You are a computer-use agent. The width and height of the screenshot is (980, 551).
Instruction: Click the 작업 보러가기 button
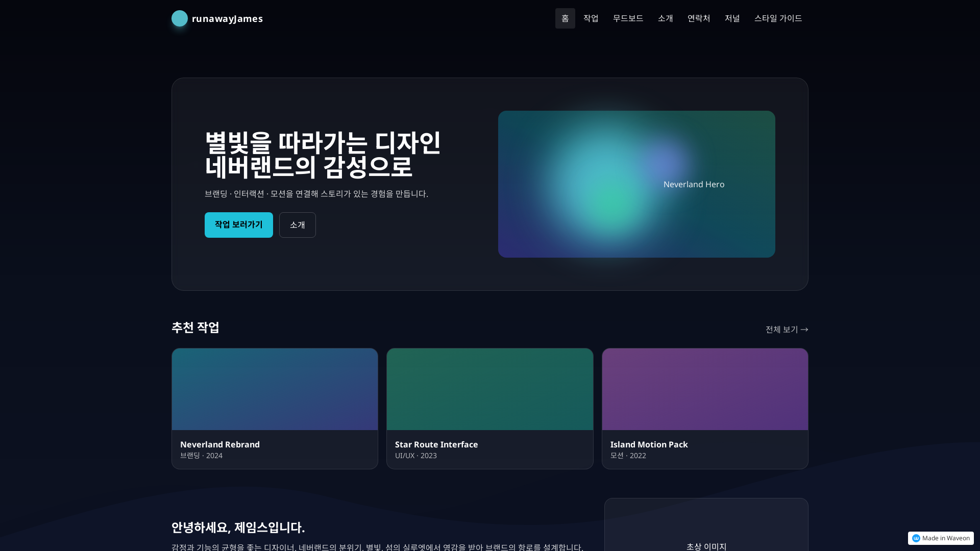(238, 224)
